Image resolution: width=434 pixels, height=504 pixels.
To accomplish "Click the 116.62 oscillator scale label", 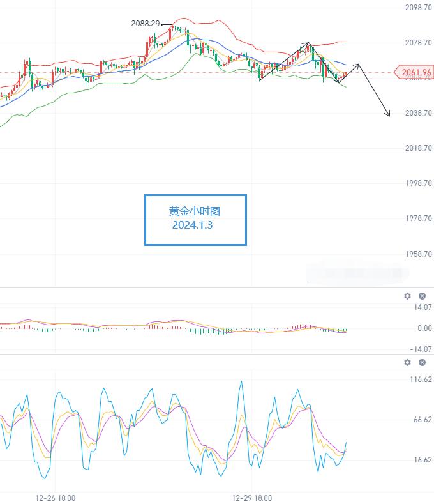I will 419,379.
